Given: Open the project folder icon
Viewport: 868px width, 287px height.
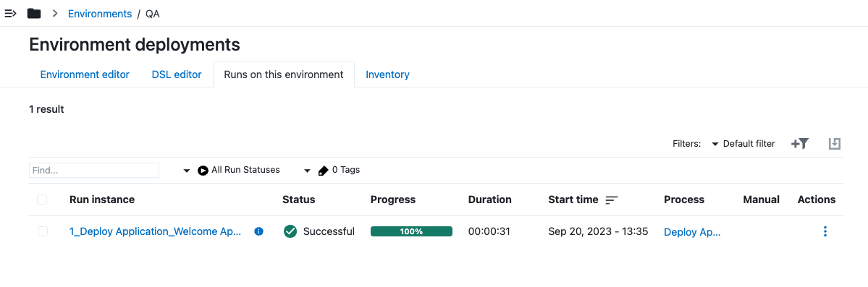Looking at the screenshot, I should coord(34,13).
